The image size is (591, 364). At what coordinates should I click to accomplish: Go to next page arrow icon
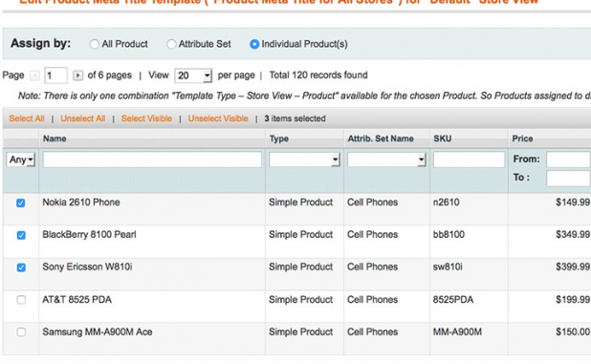click(x=77, y=75)
